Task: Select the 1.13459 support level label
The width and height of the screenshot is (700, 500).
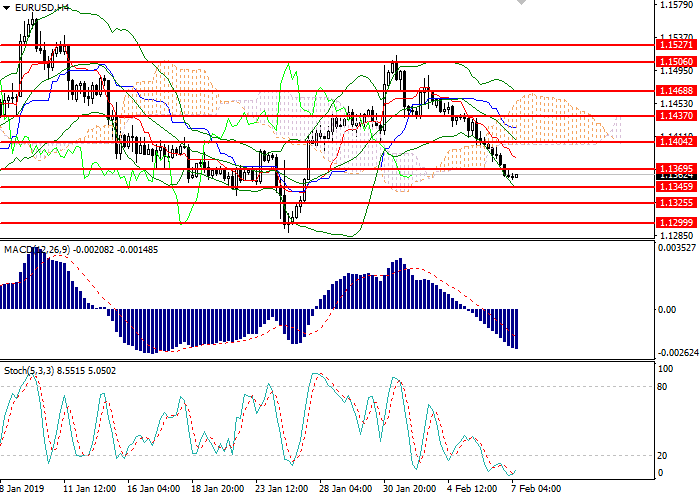Action: pyautogui.click(x=672, y=187)
